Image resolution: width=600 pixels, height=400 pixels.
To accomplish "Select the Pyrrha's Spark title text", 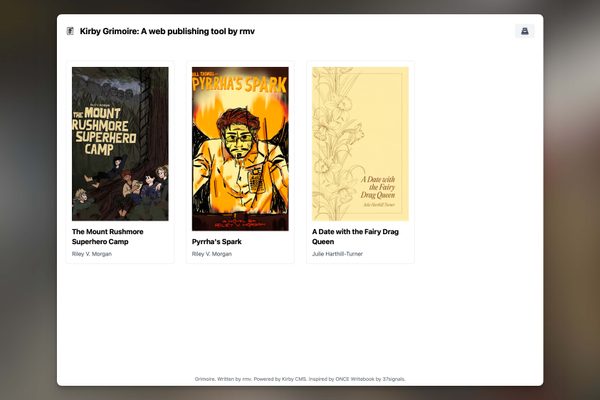I will pos(217,242).
